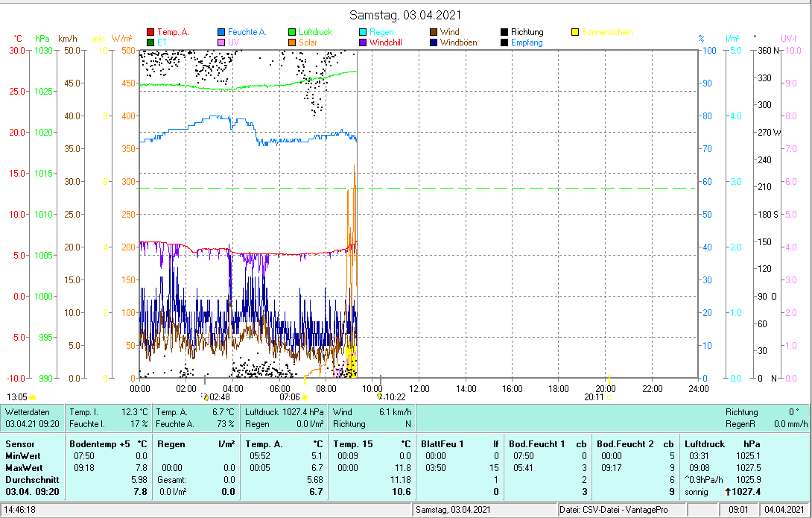Viewport: 812px width, 518px height.
Task: Click the 04.04.2021 date in status bar
Action: 784,510
